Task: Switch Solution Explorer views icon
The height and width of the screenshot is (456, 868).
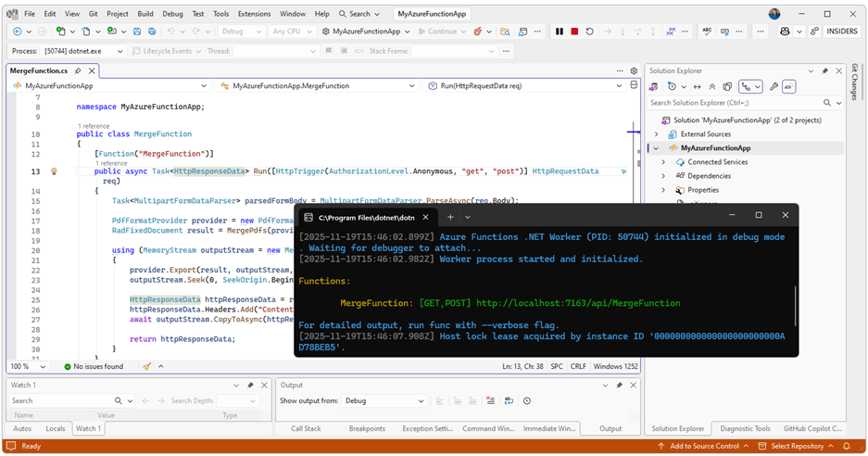Action: [x=654, y=86]
